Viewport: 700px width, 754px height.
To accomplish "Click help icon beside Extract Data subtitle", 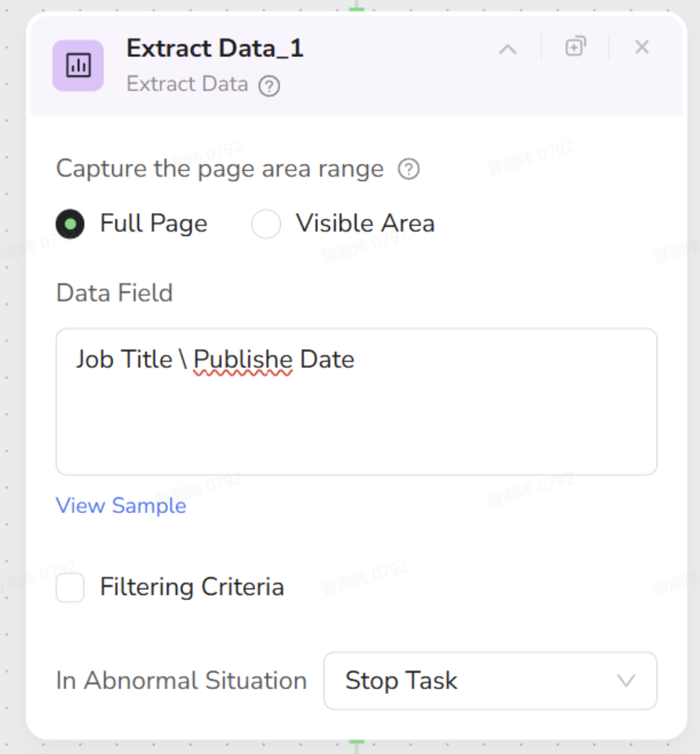I will (269, 86).
